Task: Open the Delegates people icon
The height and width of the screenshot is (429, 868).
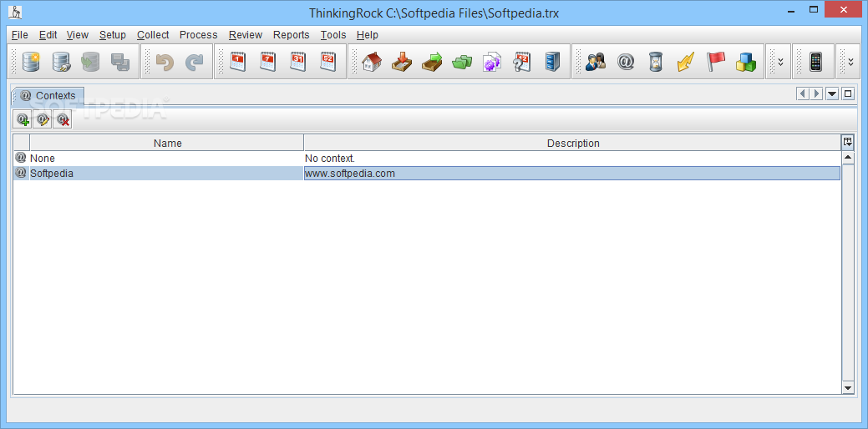Action: click(x=596, y=62)
